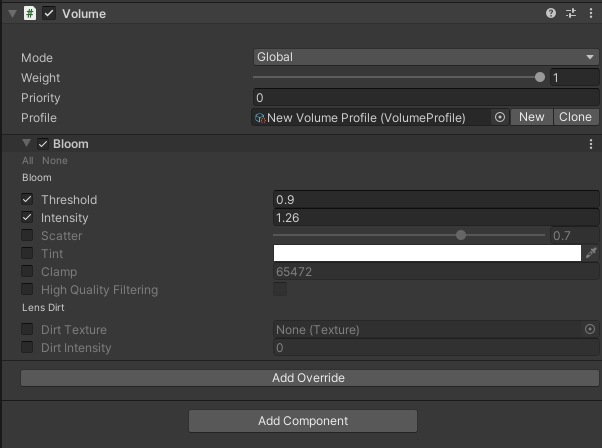Click the Add Override button

point(308,378)
